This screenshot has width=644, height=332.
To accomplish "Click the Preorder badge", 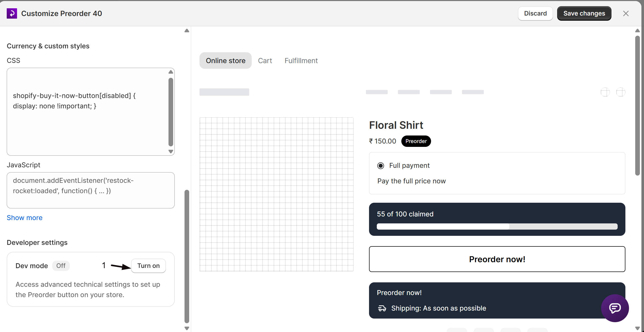I will point(416,141).
